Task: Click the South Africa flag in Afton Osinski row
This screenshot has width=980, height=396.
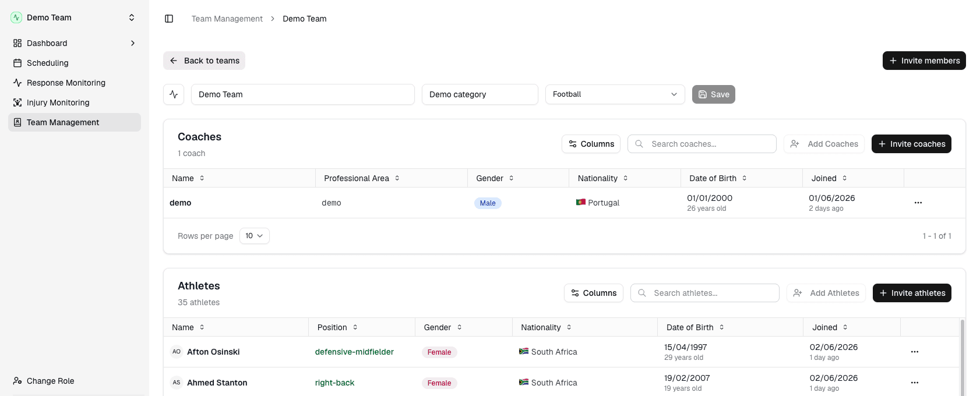Action: (x=524, y=351)
